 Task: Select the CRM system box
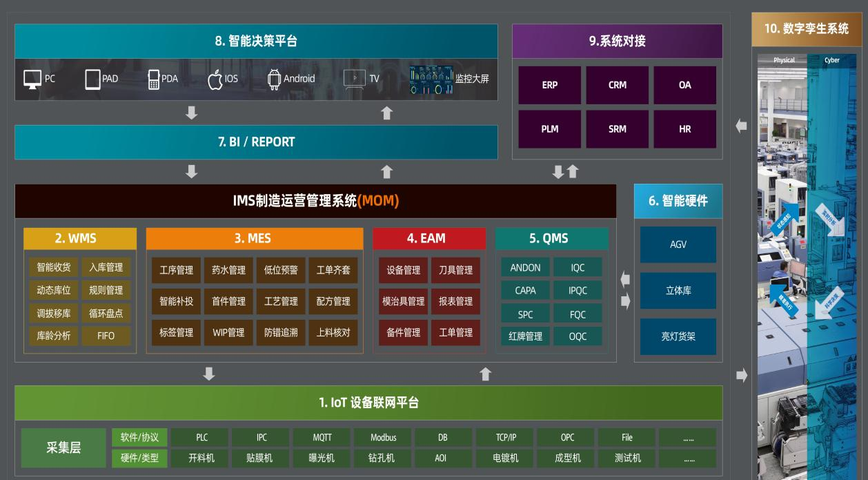(x=617, y=85)
